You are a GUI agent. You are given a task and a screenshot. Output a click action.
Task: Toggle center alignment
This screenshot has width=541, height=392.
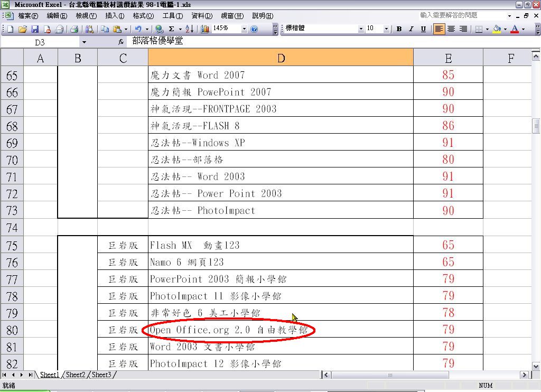tap(451, 29)
